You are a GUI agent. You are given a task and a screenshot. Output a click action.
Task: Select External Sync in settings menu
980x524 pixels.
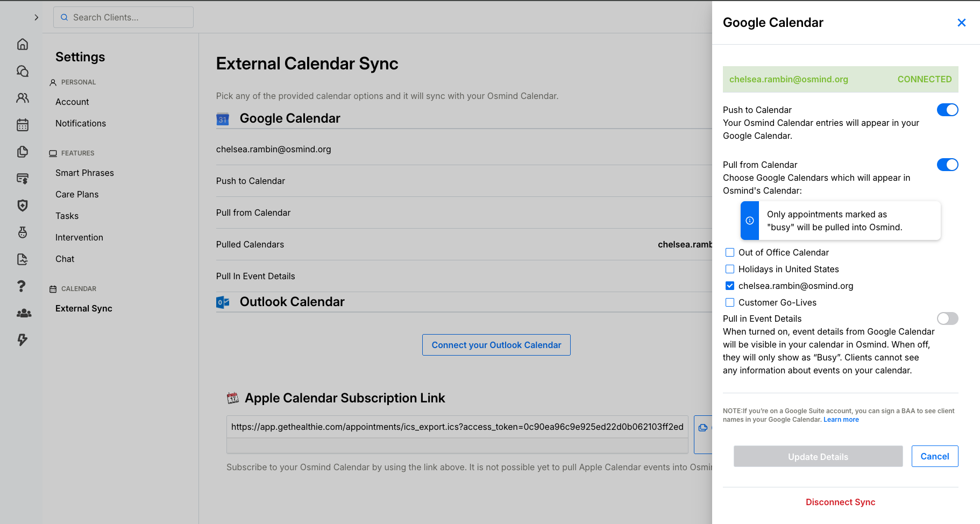click(x=84, y=308)
